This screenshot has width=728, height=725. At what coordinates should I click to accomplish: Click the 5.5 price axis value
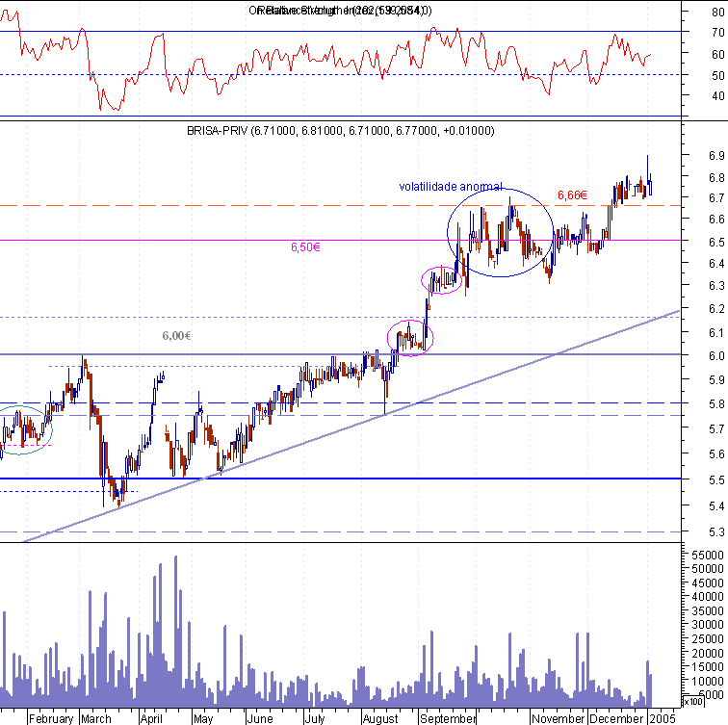[x=716, y=479]
